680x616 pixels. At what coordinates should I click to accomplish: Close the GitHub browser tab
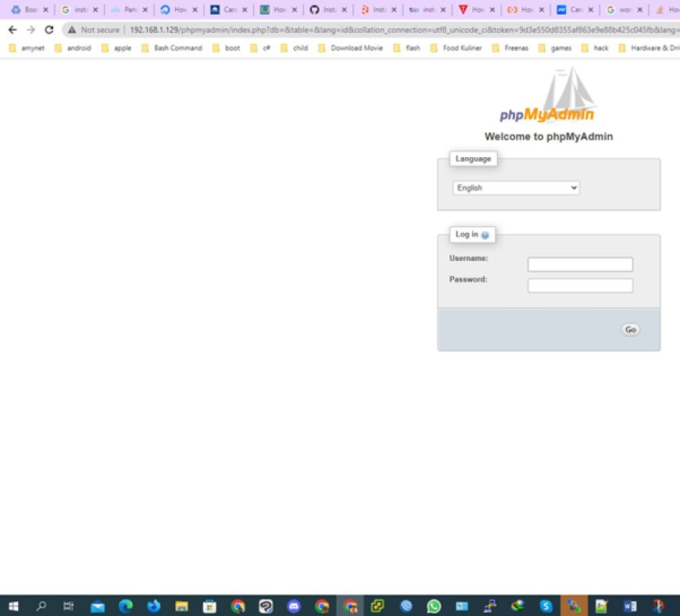[344, 9]
